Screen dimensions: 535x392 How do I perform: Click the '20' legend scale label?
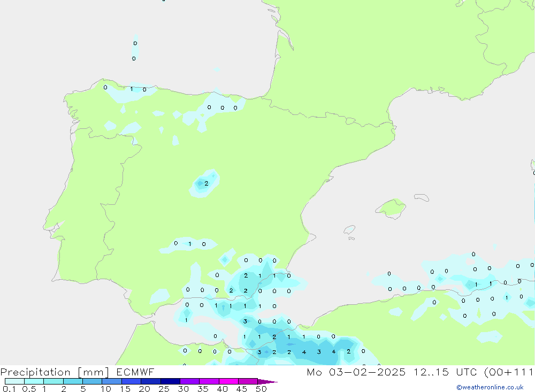click(x=144, y=389)
